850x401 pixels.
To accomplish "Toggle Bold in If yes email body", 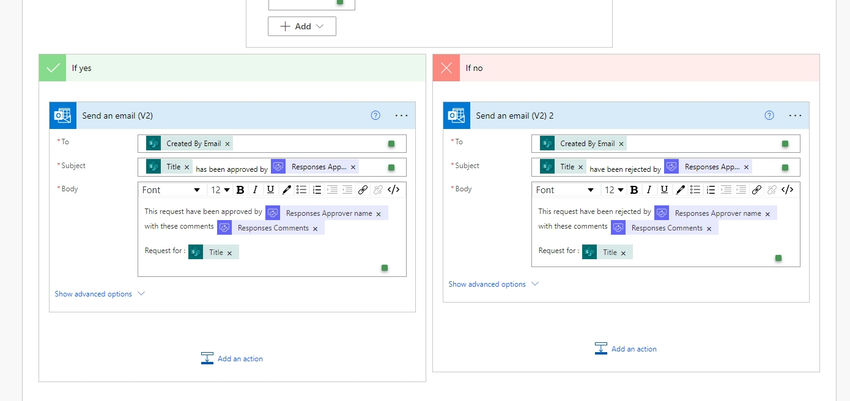I will pos(240,190).
